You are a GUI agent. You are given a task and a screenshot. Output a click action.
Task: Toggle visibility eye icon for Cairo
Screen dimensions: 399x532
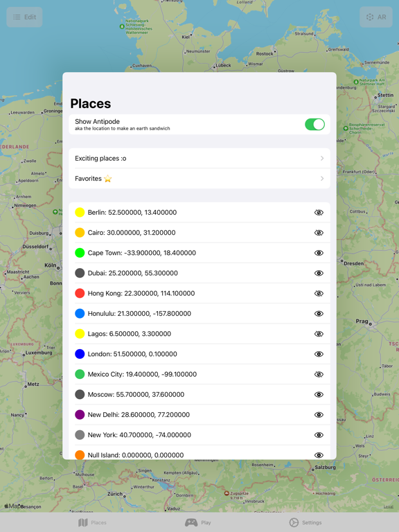pos(319,233)
